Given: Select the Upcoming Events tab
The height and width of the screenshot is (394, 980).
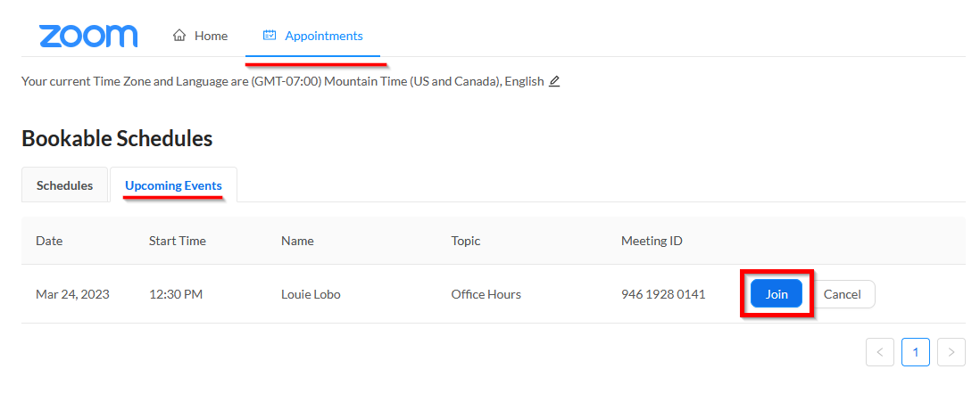Looking at the screenshot, I should (173, 185).
